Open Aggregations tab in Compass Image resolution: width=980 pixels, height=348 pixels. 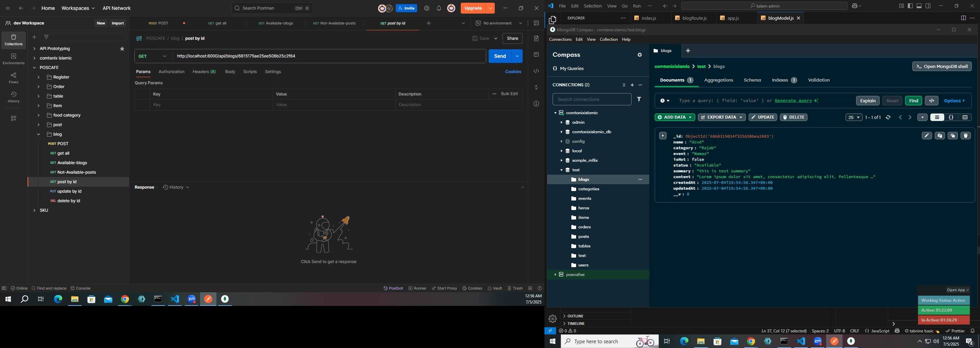718,80
